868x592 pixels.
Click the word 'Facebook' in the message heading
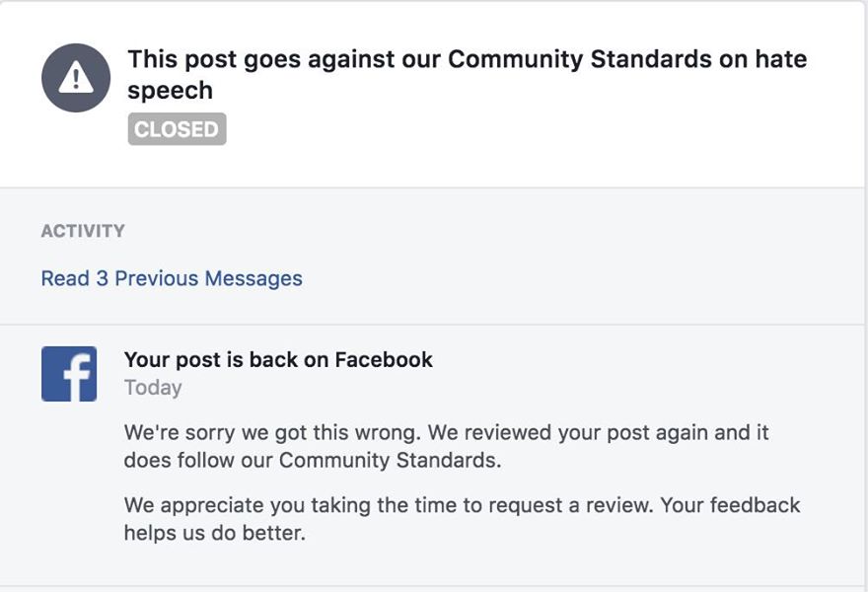tap(383, 359)
